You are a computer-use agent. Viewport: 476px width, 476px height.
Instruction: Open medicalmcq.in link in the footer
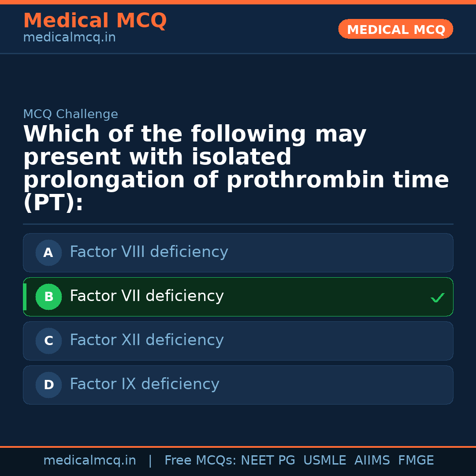click(89, 461)
